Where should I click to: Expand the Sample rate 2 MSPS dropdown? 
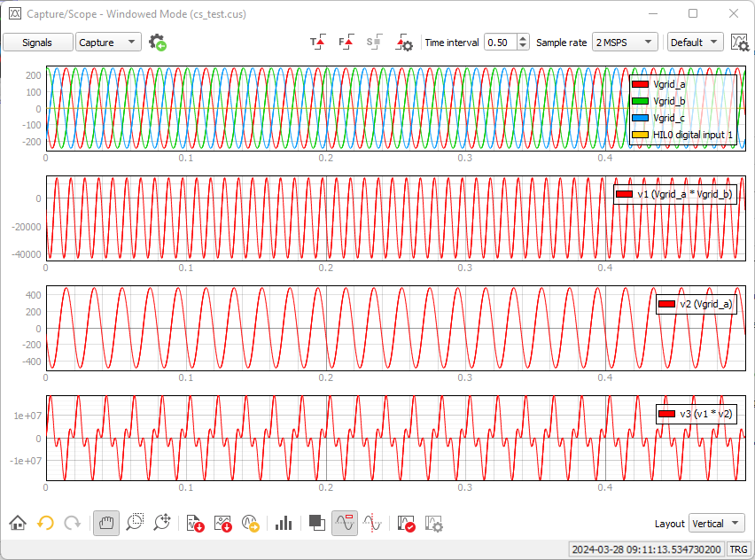626,43
